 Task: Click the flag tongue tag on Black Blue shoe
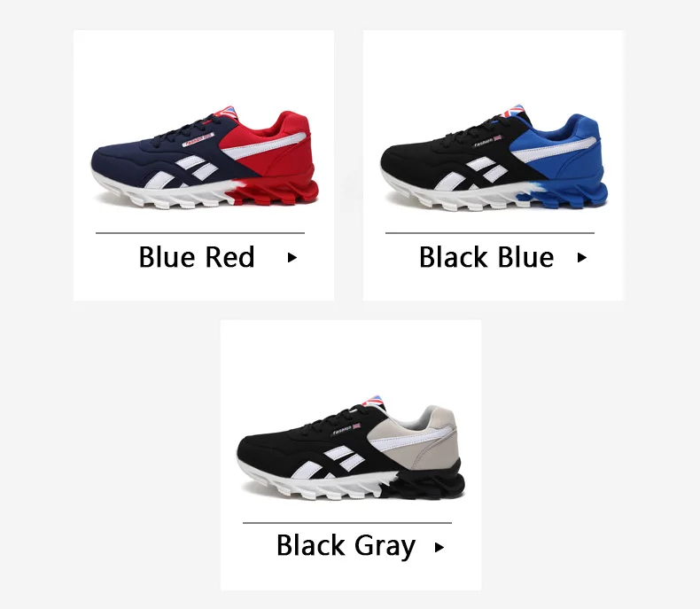click(514, 111)
